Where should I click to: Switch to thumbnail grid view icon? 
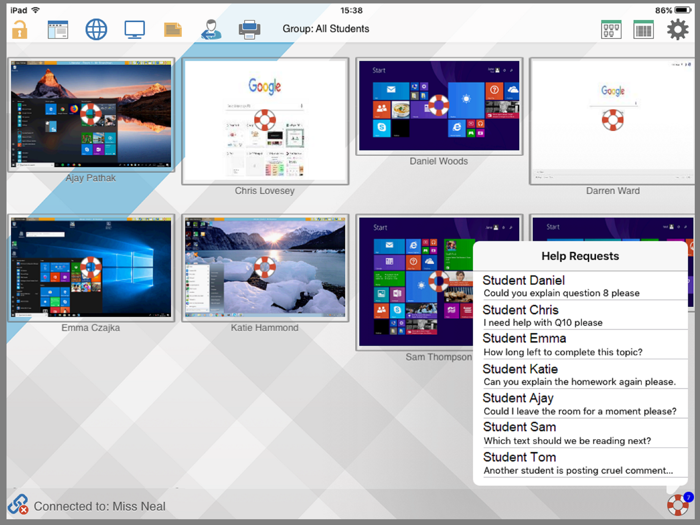[611, 30]
